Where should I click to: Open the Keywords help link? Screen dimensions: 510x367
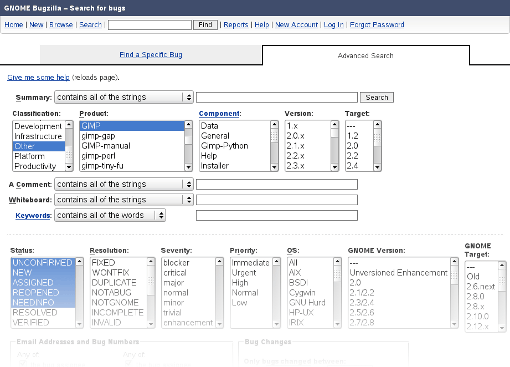pyautogui.click(x=33, y=216)
